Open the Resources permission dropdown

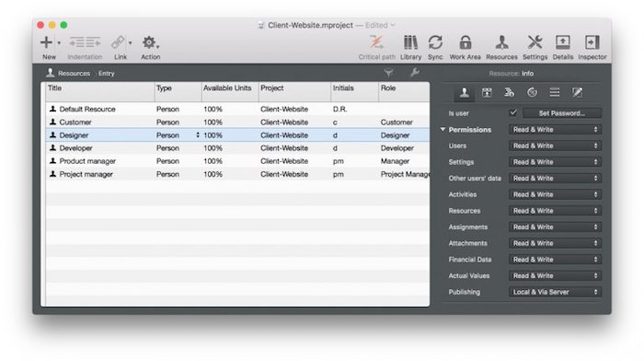point(555,211)
